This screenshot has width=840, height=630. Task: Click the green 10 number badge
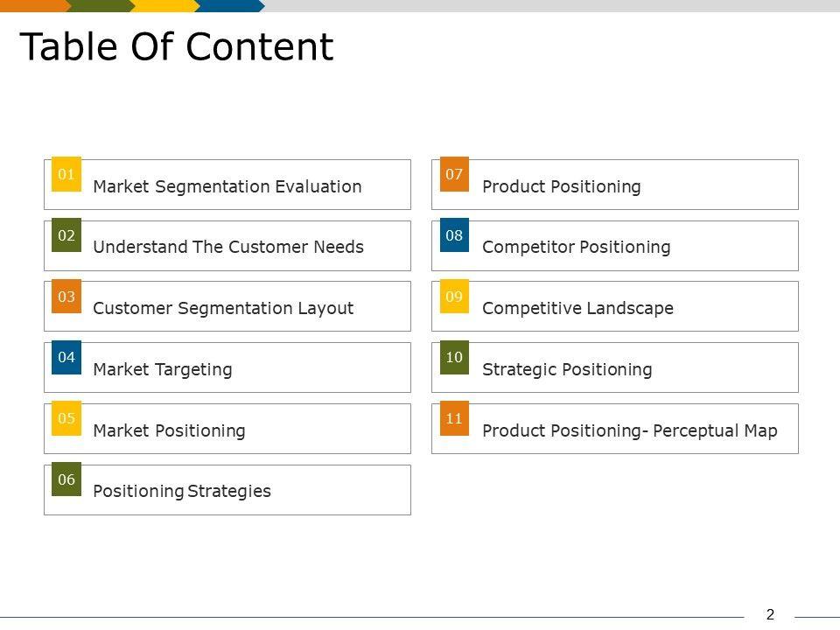(x=454, y=357)
